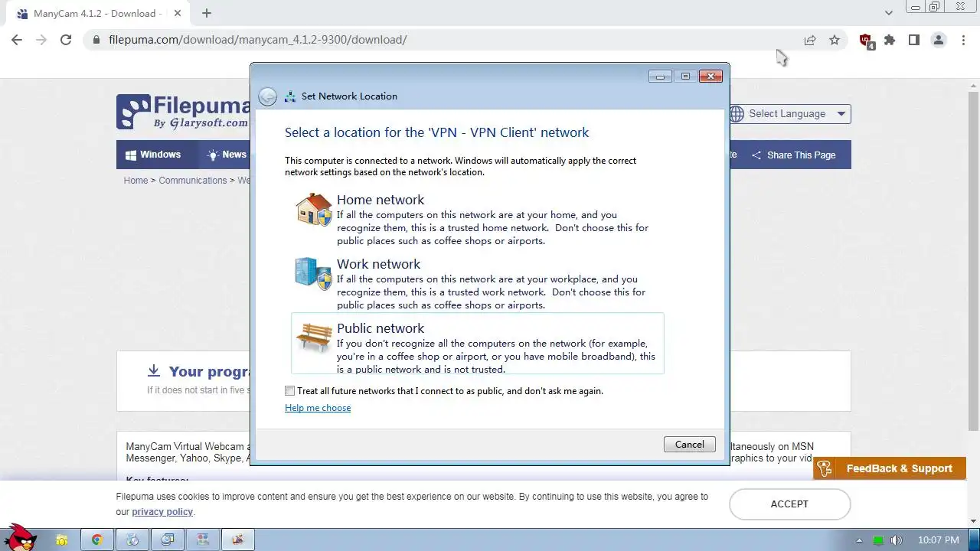Viewport: 980px width, 551px height.
Task: Open the volume speaker tray icon
Action: (x=896, y=540)
